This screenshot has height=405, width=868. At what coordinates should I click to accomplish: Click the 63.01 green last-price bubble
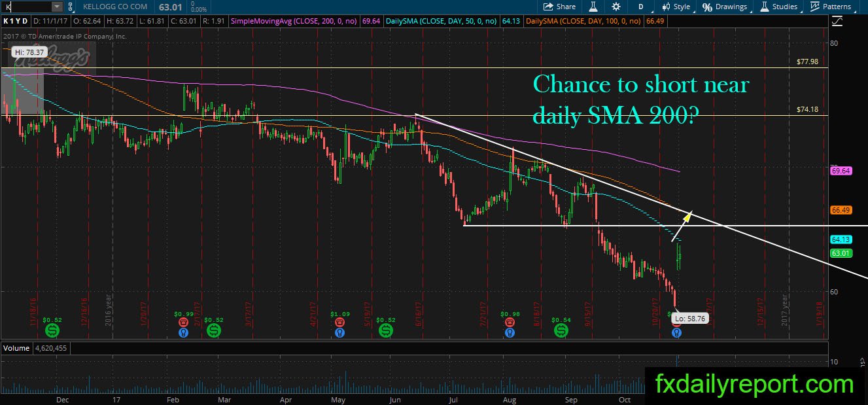841,253
